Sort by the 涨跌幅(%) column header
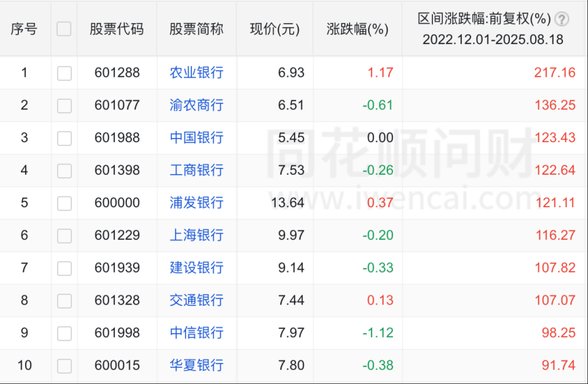 click(357, 29)
